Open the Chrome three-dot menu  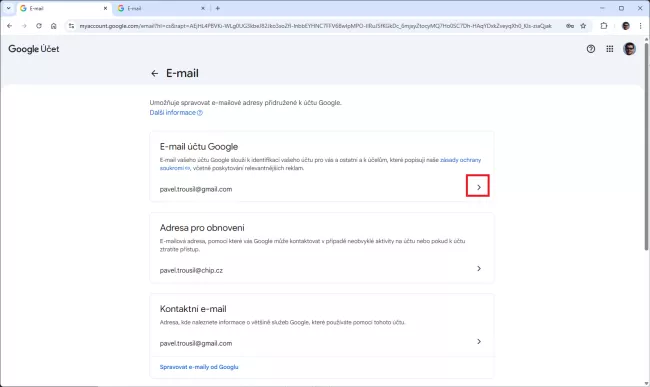coord(640,26)
